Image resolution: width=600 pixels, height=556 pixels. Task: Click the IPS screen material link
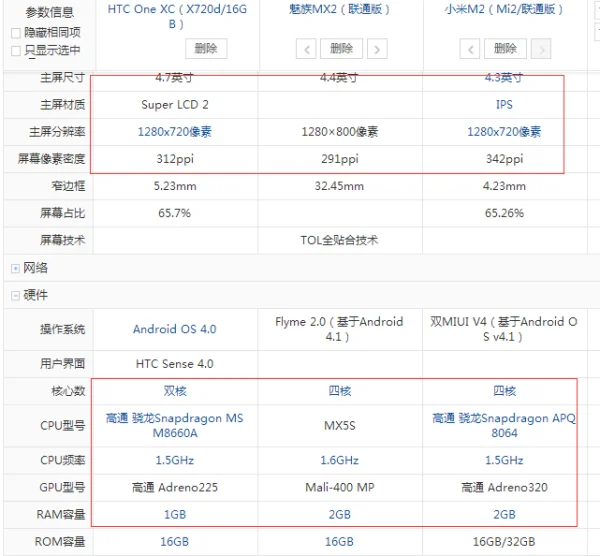(504, 104)
